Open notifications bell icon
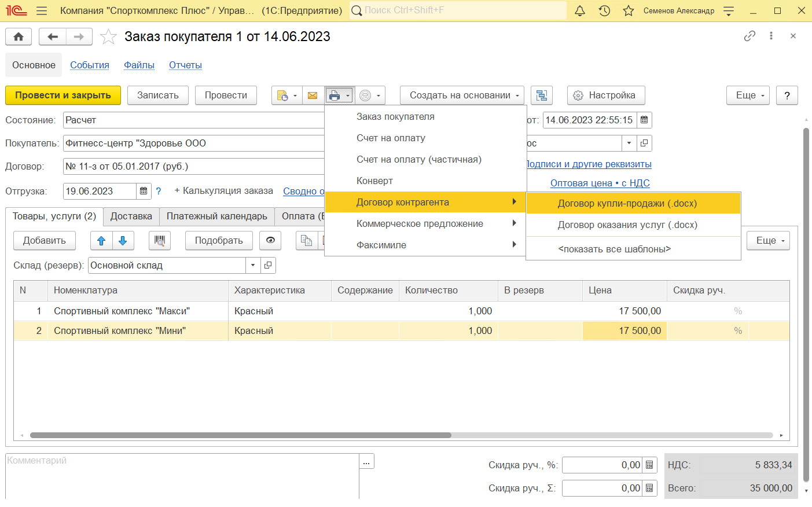Image resolution: width=812 pixels, height=507 pixels. click(x=580, y=10)
